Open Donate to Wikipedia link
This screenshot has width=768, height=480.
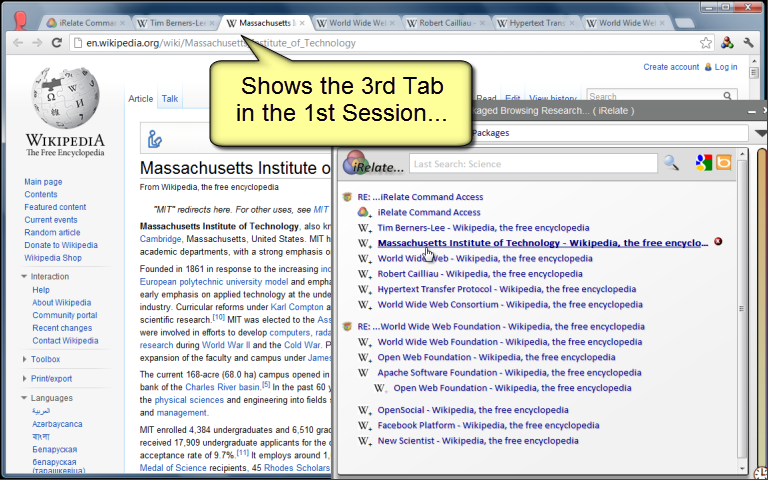tap(61, 245)
